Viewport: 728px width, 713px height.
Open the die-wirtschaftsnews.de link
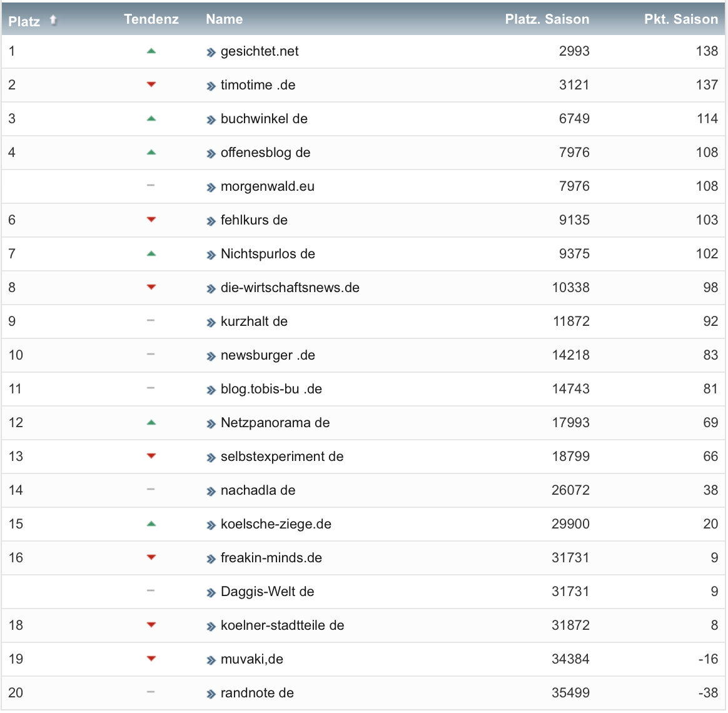click(290, 288)
